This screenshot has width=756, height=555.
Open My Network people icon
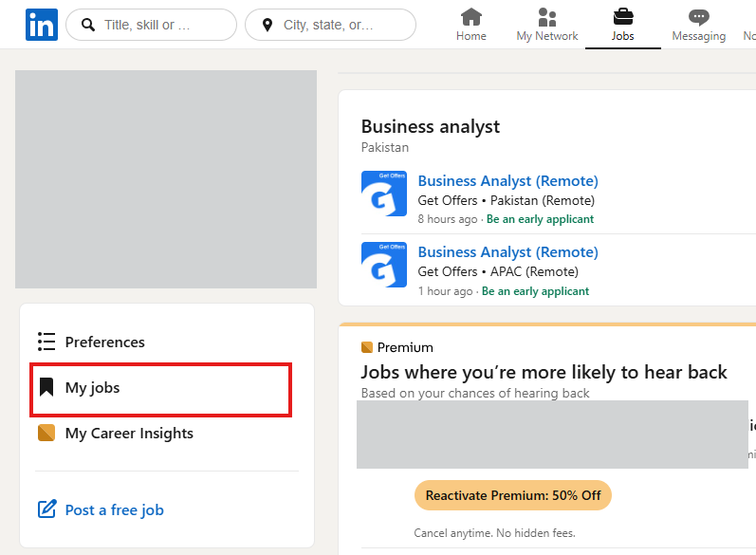(546, 17)
